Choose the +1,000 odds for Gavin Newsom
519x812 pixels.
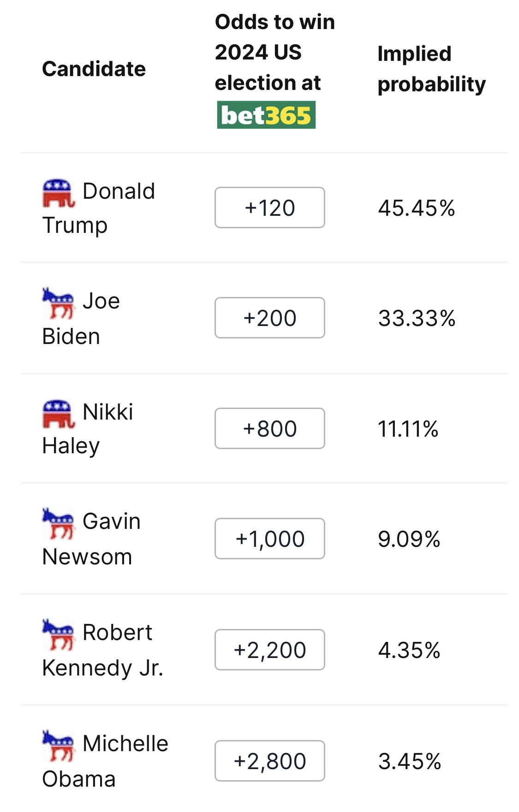coord(270,539)
